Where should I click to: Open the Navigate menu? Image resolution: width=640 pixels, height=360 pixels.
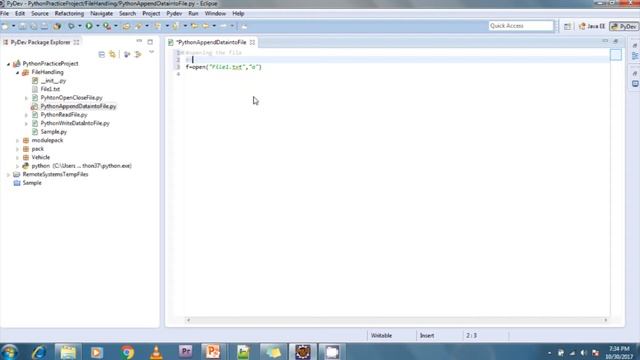pos(102,13)
